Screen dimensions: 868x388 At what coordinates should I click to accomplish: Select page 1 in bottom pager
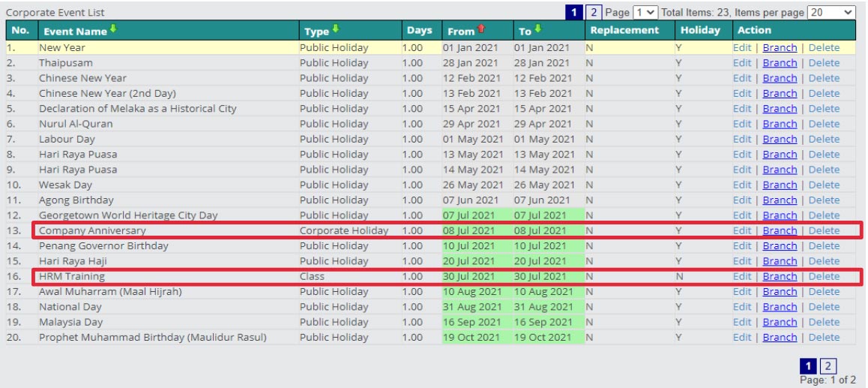click(808, 365)
